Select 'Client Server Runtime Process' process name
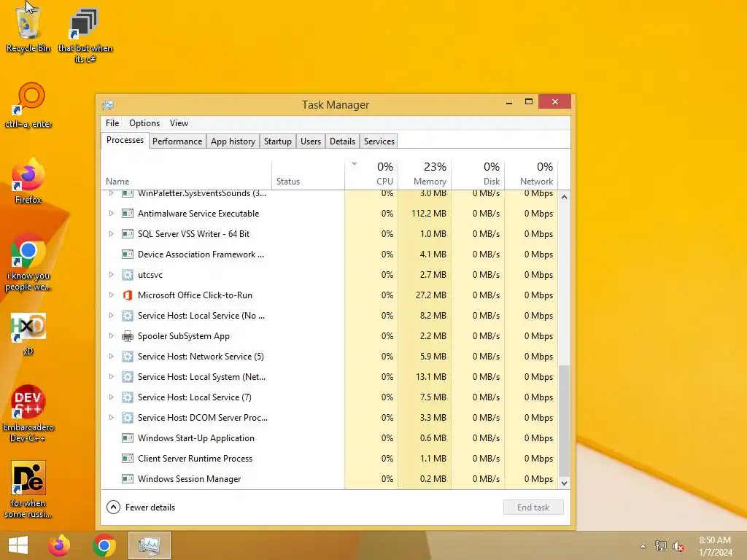 point(195,459)
